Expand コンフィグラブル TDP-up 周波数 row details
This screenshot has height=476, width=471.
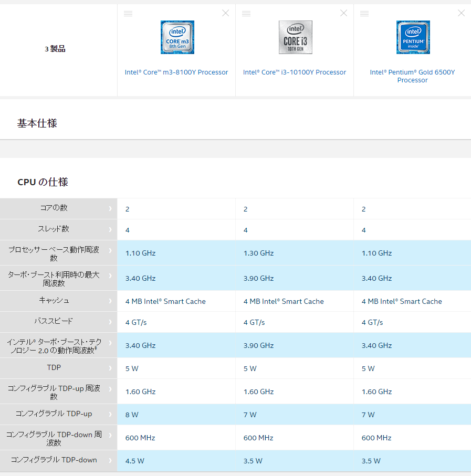(x=110, y=389)
